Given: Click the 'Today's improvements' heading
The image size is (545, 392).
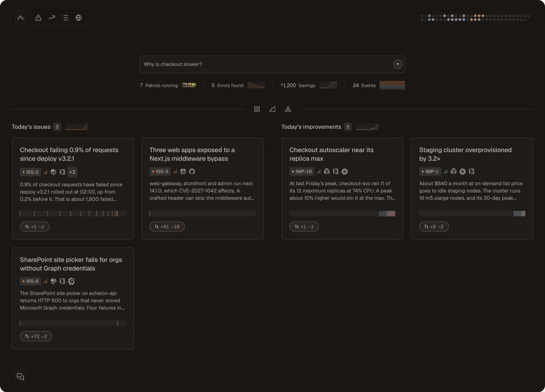Looking at the screenshot, I should click(x=311, y=127).
